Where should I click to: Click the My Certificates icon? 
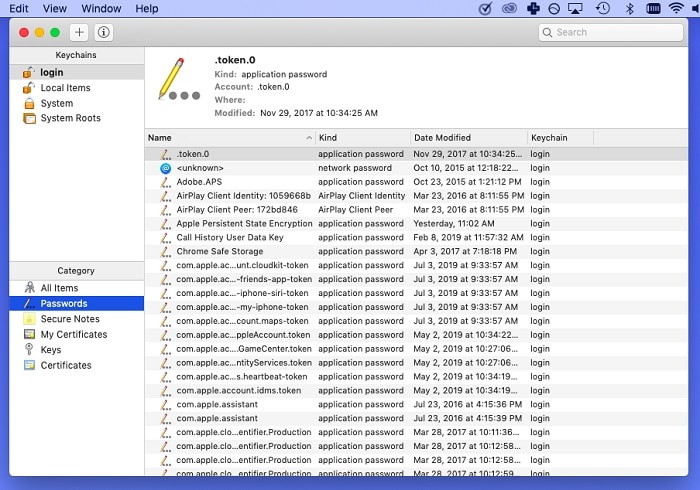[29, 334]
